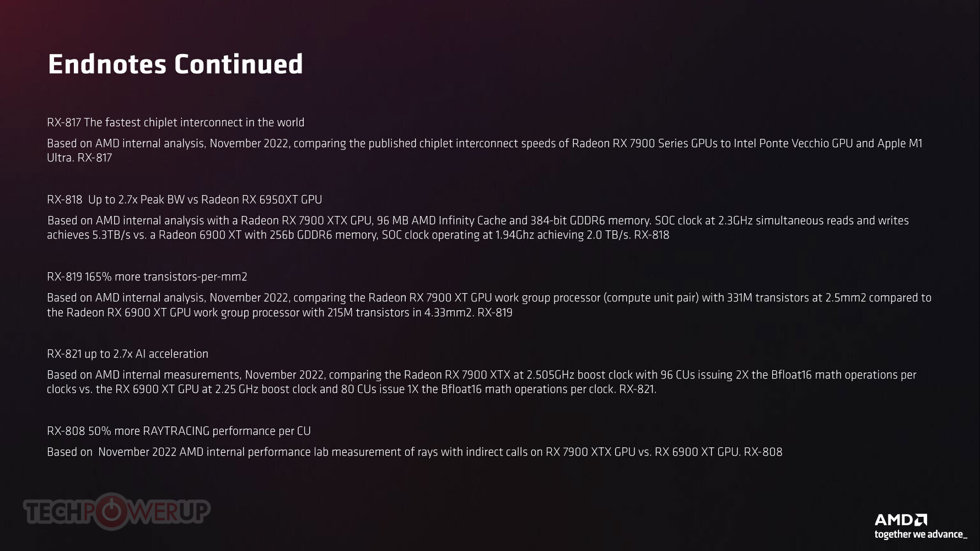The width and height of the screenshot is (980, 551).
Task: Select the RX-808 RAYTRACING performance heading
Action: click(179, 431)
